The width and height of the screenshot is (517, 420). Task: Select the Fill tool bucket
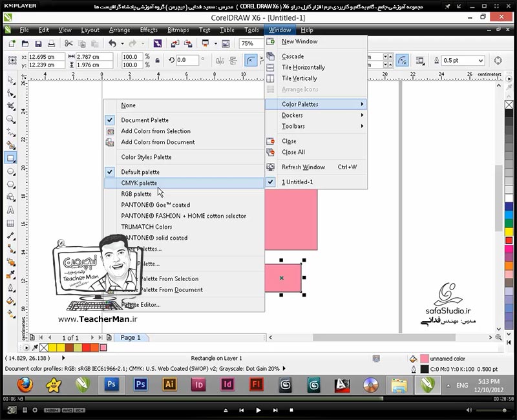(11, 301)
